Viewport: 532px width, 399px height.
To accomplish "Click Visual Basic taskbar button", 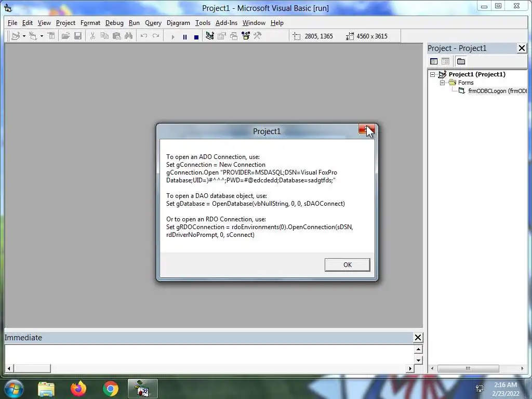I will (x=143, y=389).
